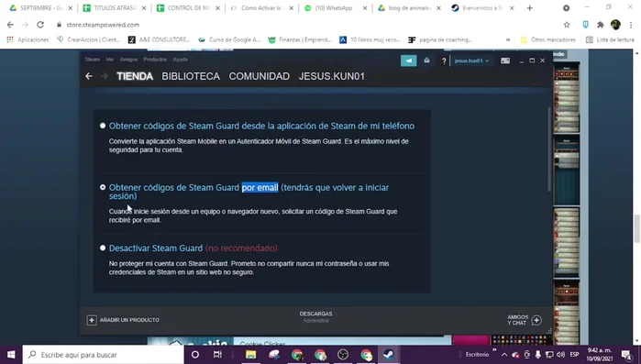Click the Windows taskbar search box
Image resolution: width=641 pixels, height=364 pixels.
click(103, 354)
